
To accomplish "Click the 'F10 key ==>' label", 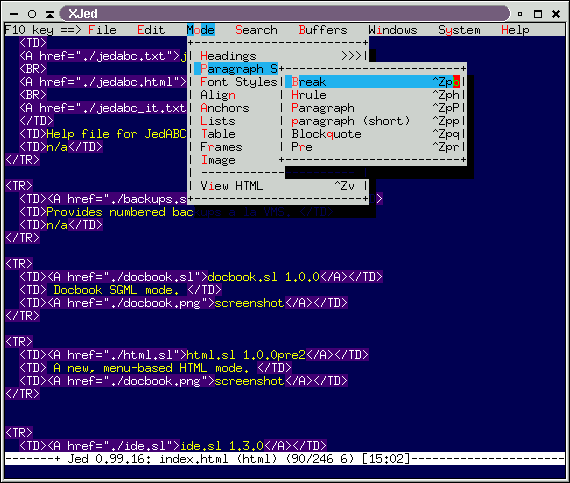I will 43,30.
